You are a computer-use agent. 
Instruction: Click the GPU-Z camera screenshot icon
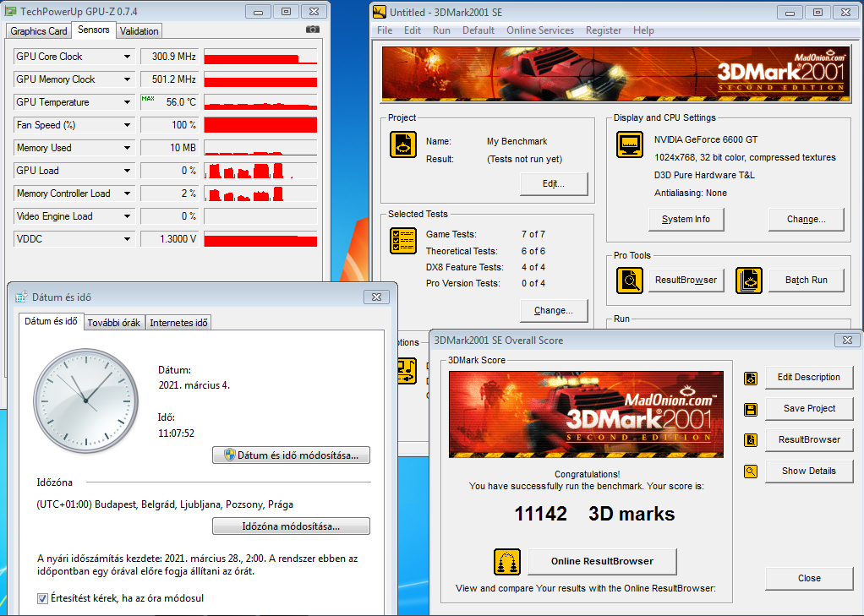coord(313,30)
